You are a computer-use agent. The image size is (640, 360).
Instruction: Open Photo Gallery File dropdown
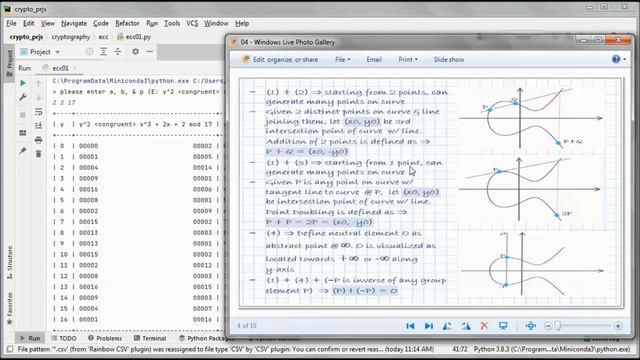coord(342,60)
